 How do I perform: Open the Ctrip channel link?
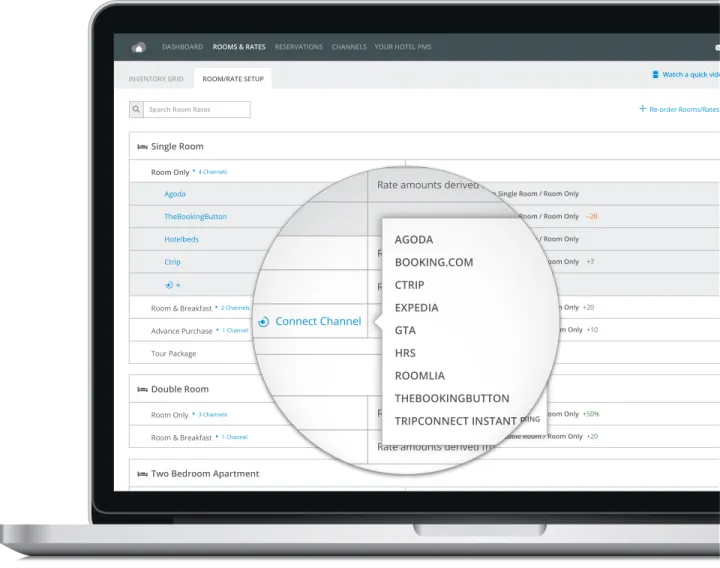click(x=172, y=262)
